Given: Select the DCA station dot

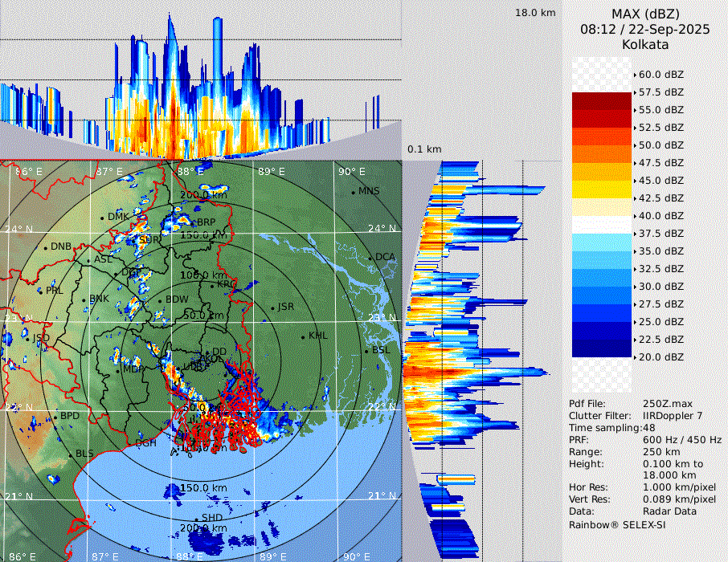Looking at the screenshot, I should click(x=371, y=257).
